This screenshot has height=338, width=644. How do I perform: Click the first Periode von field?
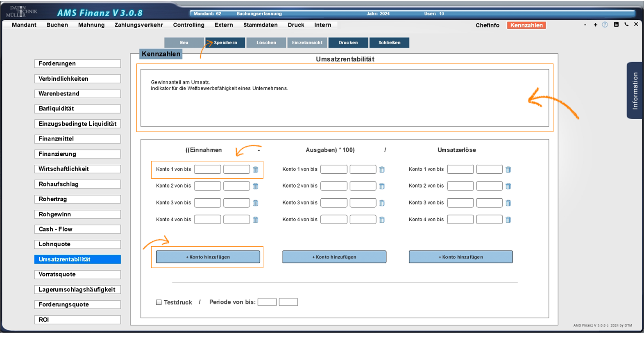[x=267, y=302]
